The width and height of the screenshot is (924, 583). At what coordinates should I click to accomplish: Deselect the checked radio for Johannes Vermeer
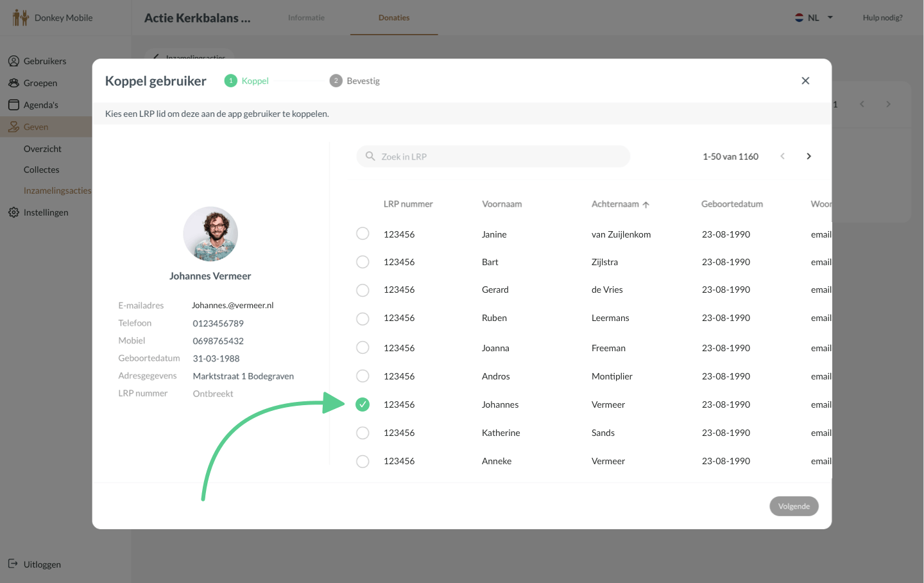363,405
